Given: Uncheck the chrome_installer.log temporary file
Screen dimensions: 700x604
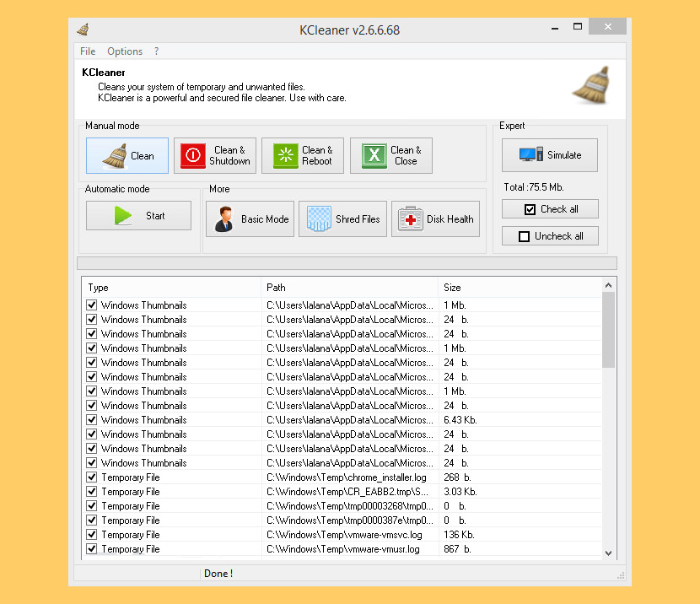Looking at the screenshot, I should [x=92, y=477].
